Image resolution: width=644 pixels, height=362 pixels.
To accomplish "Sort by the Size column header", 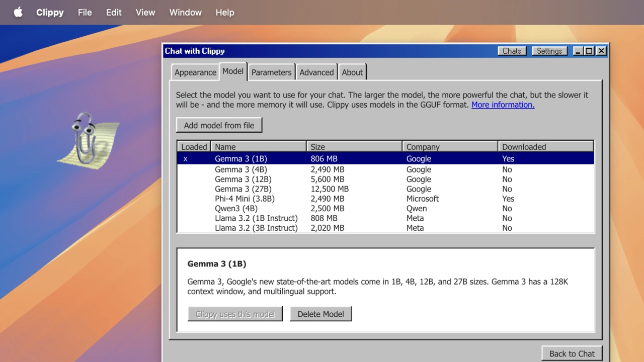I will (x=354, y=147).
